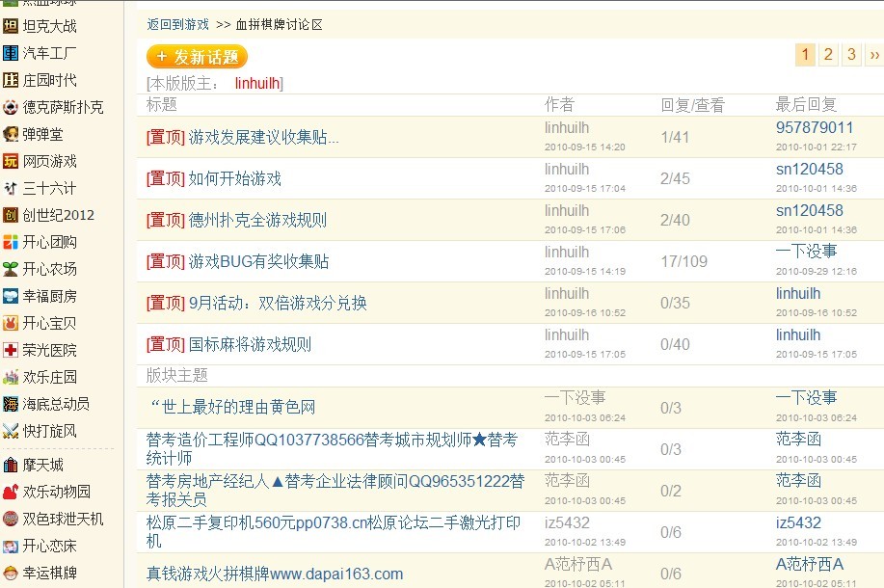The width and height of the screenshot is (884, 588).
Task: Open the 幸运棋牌 icon
Action: (x=11, y=573)
